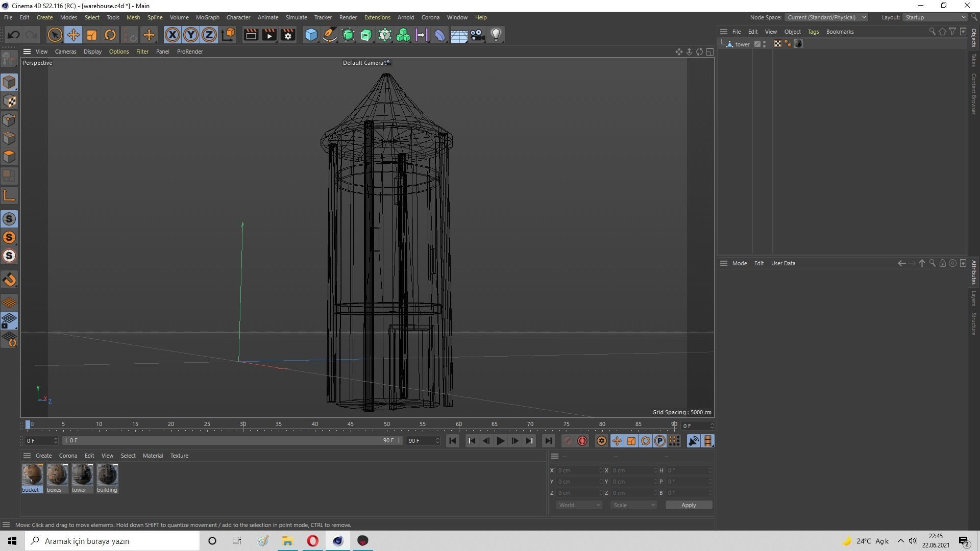Add a Subdivision Surface generator
Screen dimensions: 980x551
tap(348, 35)
